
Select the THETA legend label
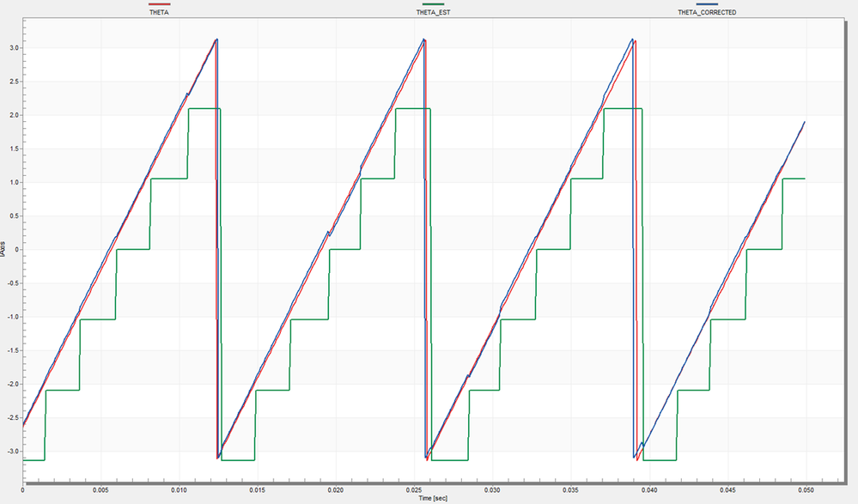point(159,12)
